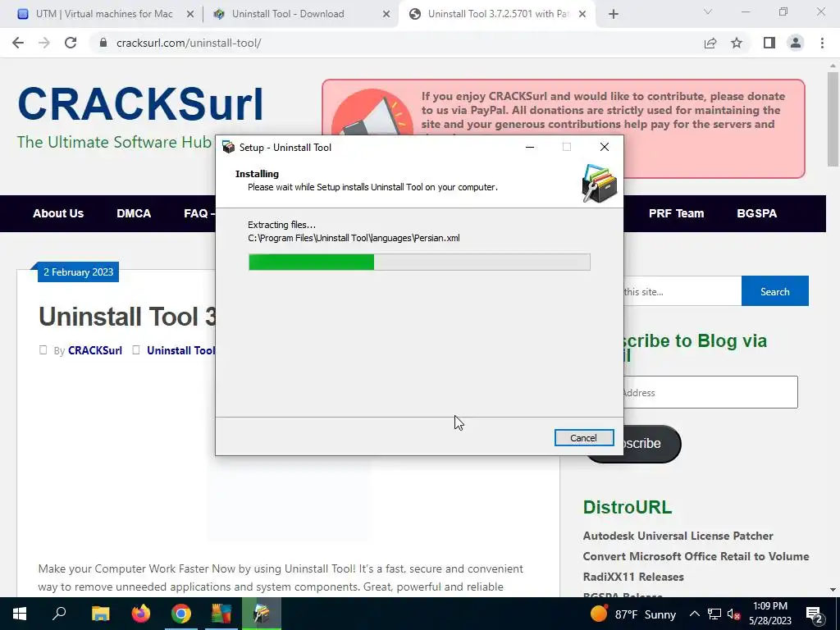Switch to Chrome in the taskbar
This screenshot has height=630, width=840.
pyautogui.click(x=181, y=614)
